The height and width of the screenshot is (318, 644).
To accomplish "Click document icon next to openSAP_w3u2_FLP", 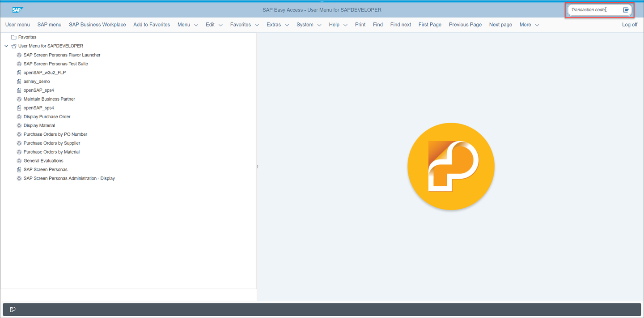I will click(x=19, y=73).
